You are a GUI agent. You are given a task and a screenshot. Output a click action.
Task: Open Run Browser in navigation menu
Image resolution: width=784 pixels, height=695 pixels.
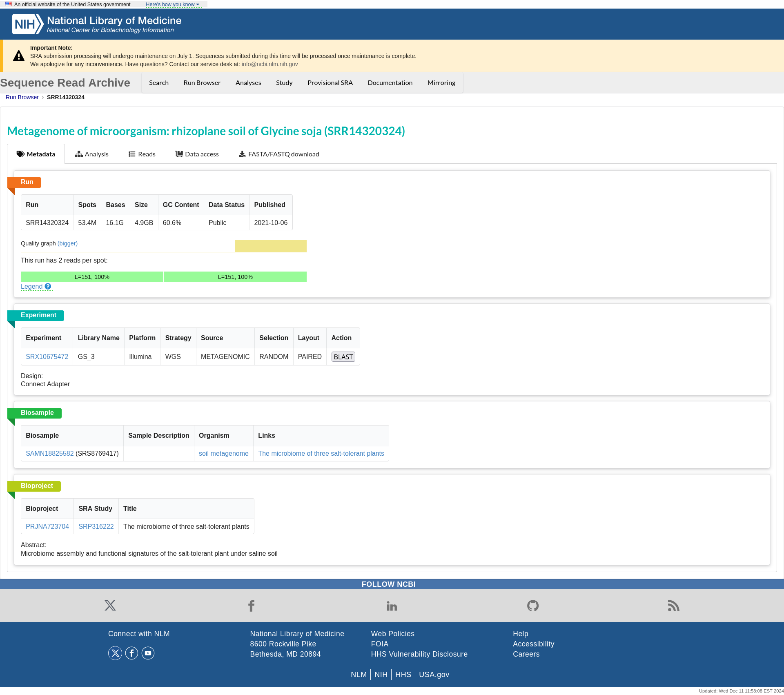click(202, 82)
